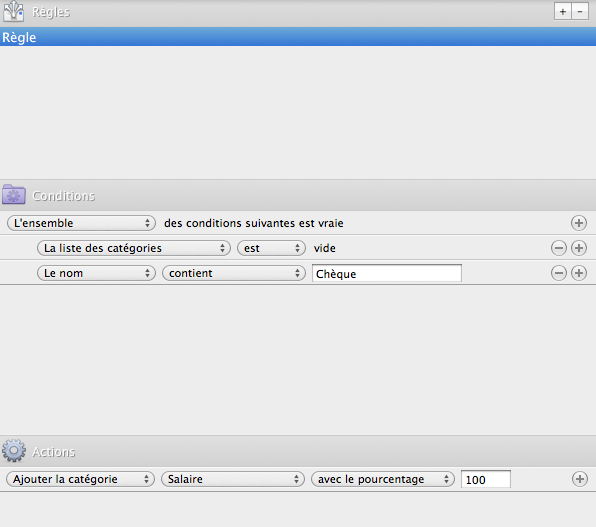Select the 'Règle' row in rules list

(298, 37)
